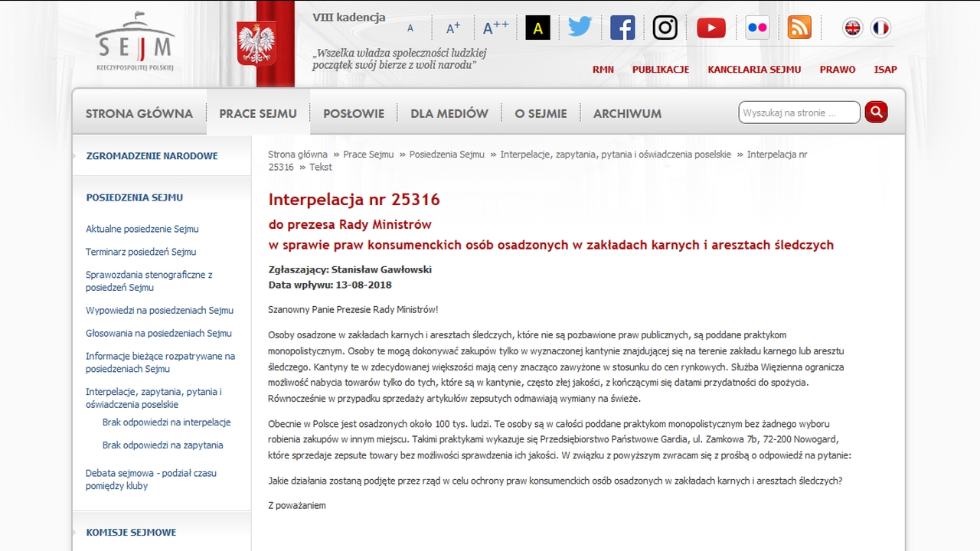
Task: Go to STRONA GŁÓWNA tab
Action: [139, 113]
